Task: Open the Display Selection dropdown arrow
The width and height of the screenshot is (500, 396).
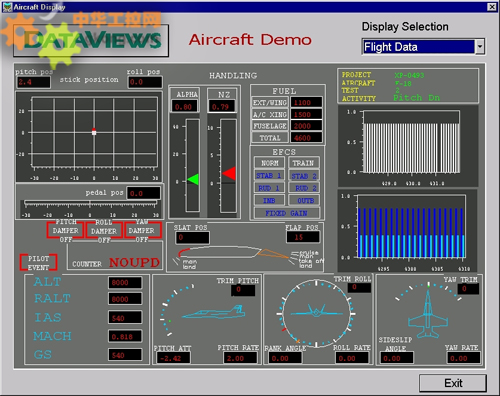Action: (x=480, y=47)
